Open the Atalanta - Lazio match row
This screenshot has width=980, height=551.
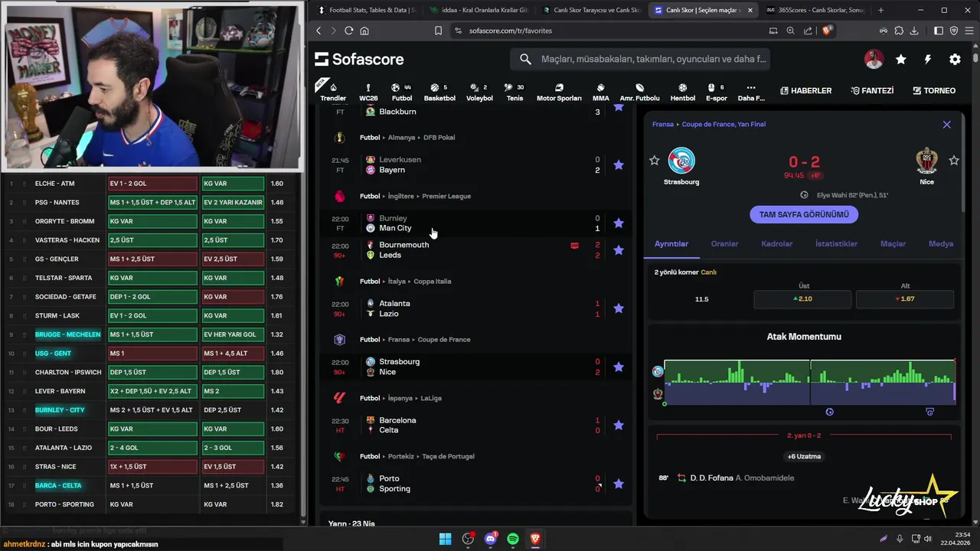coord(476,308)
